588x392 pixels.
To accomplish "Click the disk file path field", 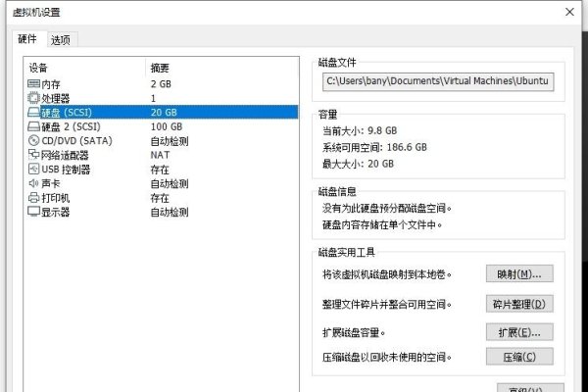I will (438, 81).
